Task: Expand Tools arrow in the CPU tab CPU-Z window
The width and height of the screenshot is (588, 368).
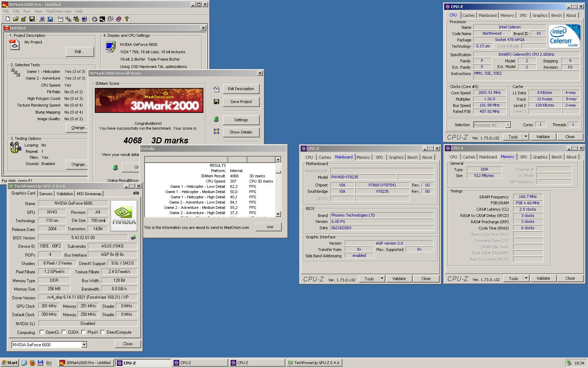Action: coord(526,137)
